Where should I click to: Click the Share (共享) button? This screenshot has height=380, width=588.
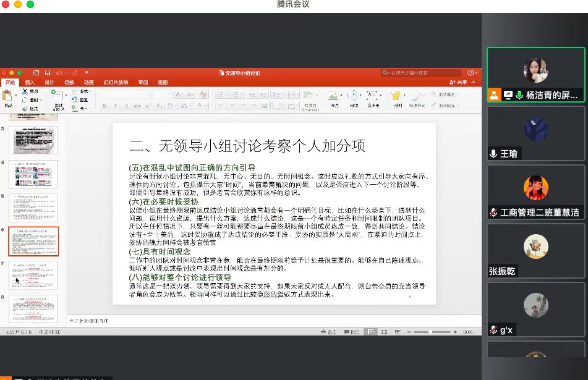458,82
